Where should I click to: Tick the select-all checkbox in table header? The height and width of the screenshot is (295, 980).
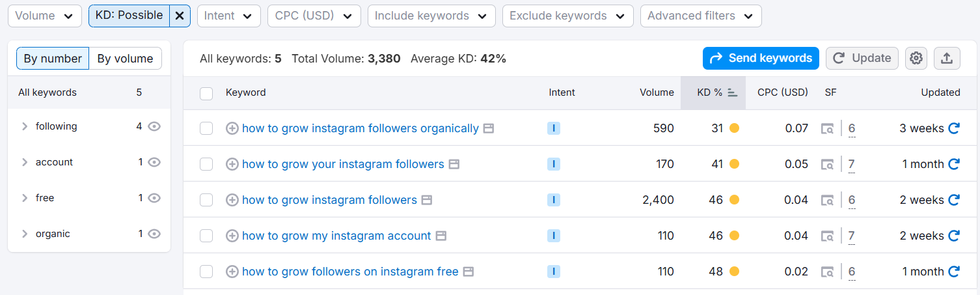click(206, 93)
